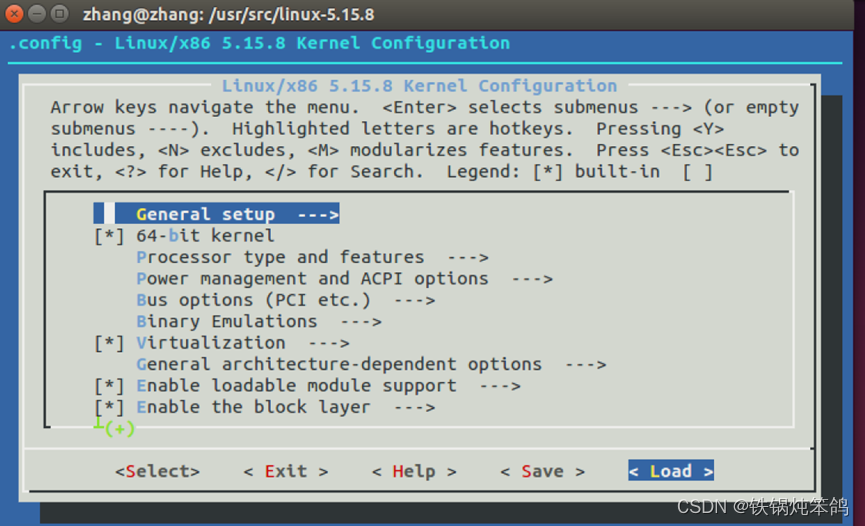Close the terminal window with red button
This screenshot has height=526, width=865.
point(14,13)
